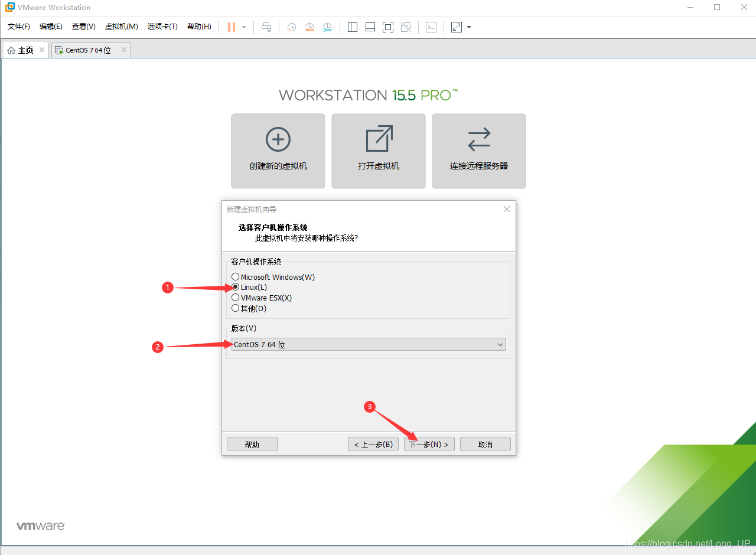Screen dimensions: 756x555
Task: Click send Ctrl+Alt+Del toolbar icon
Action: (266, 27)
